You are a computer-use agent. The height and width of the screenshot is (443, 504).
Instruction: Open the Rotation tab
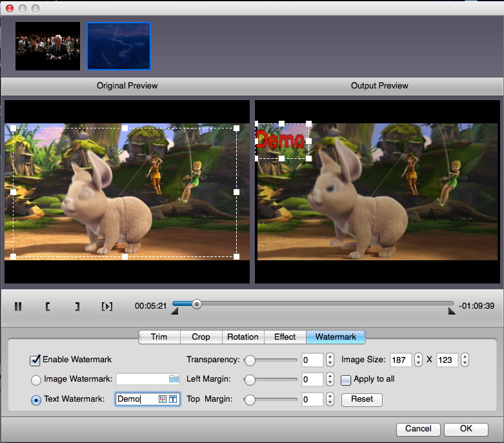tap(243, 337)
